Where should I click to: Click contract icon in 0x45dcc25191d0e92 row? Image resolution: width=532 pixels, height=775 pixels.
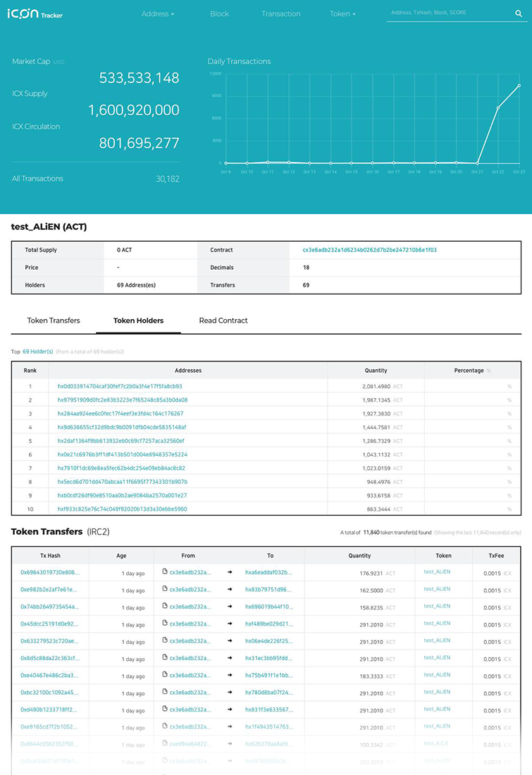(x=165, y=624)
